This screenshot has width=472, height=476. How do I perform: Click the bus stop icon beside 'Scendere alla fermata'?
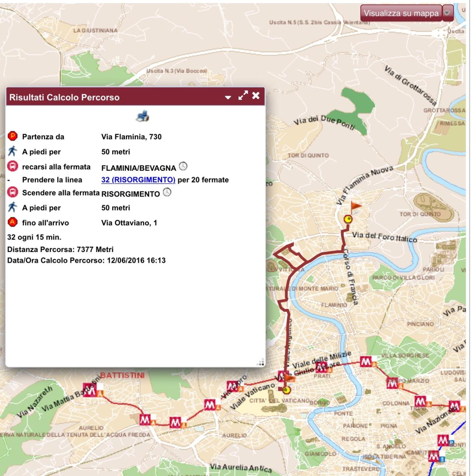[x=13, y=193]
